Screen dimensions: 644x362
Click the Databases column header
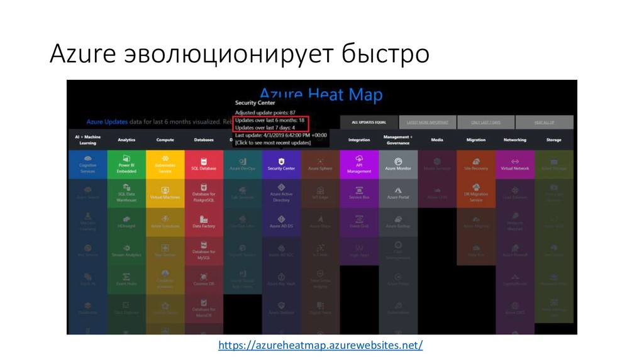pyautogui.click(x=204, y=140)
